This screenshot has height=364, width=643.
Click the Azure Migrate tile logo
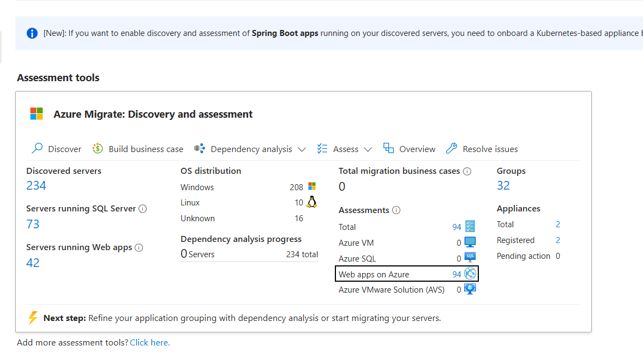click(36, 113)
